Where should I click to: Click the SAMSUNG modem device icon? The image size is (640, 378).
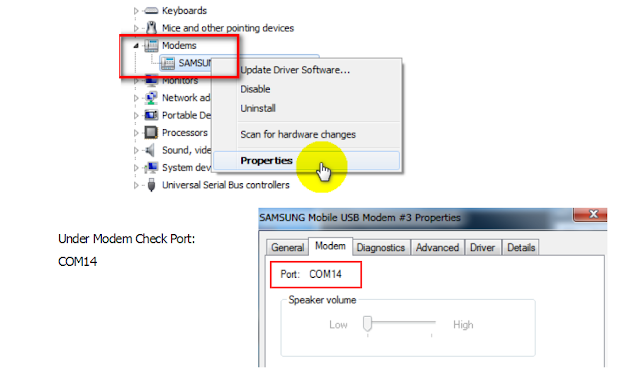(168, 63)
